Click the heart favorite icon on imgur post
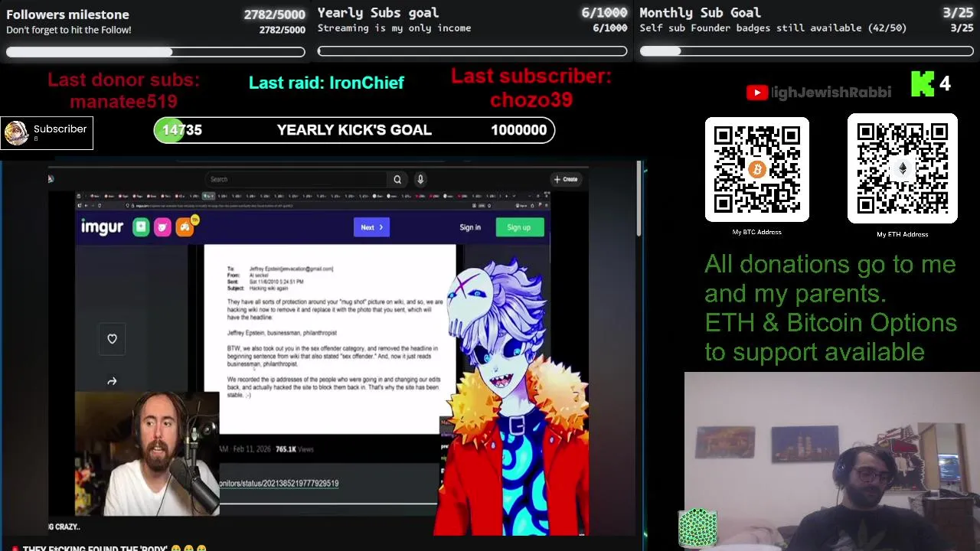 click(x=112, y=338)
